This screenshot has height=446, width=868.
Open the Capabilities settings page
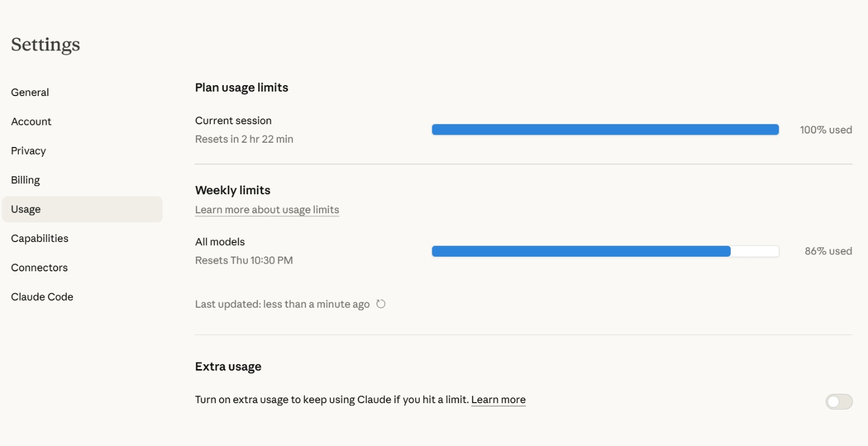[39, 238]
